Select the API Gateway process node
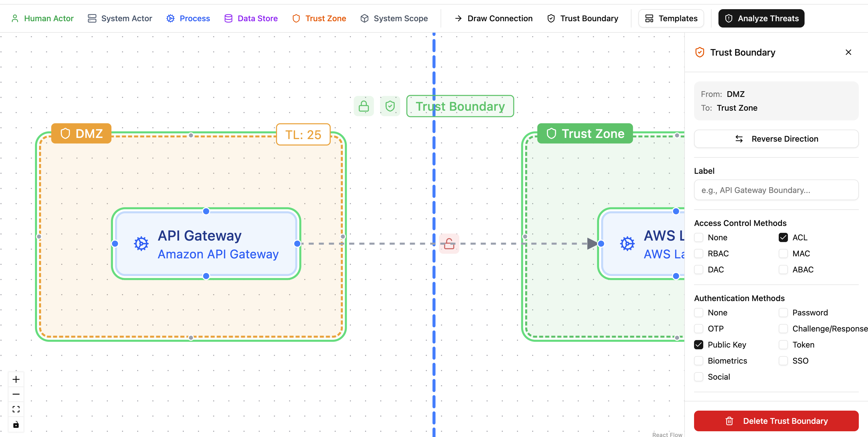Image resolution: width=868 pixels, height=437 pixels. pos(206,243)
